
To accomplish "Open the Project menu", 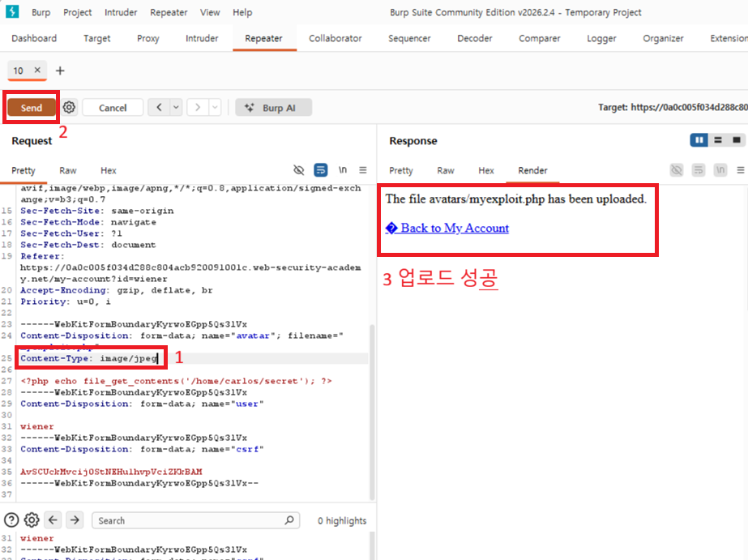I will tap(77, 12).
